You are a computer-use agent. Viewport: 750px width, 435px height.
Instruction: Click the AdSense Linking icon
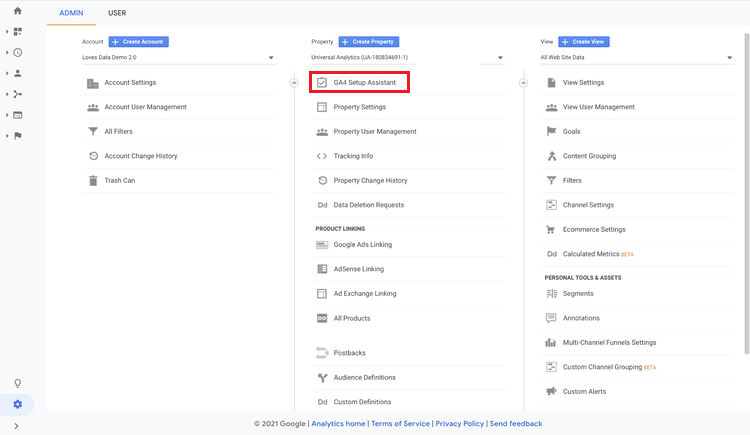pos(322,269)
